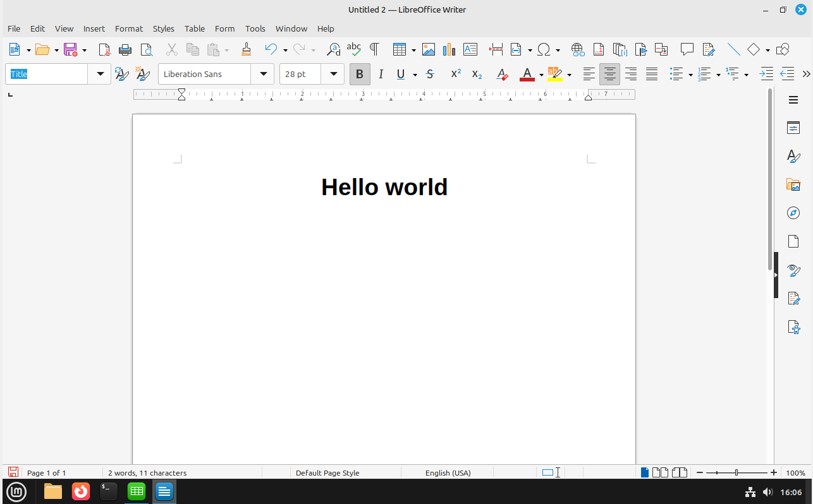Expand the paragraph style dropdown
Viewport: 813px width, 504px height.
coord(99,74)
